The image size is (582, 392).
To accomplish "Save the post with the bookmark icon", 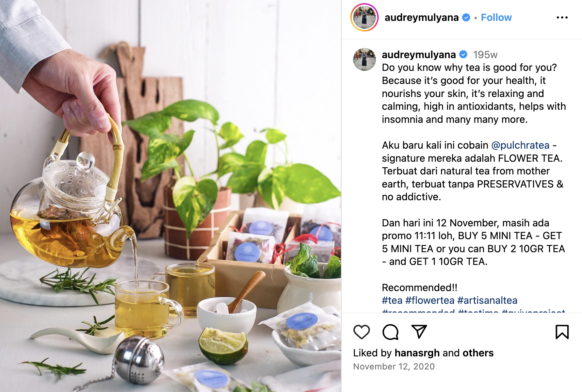I will pyautogui.click(x=562, y=332).
